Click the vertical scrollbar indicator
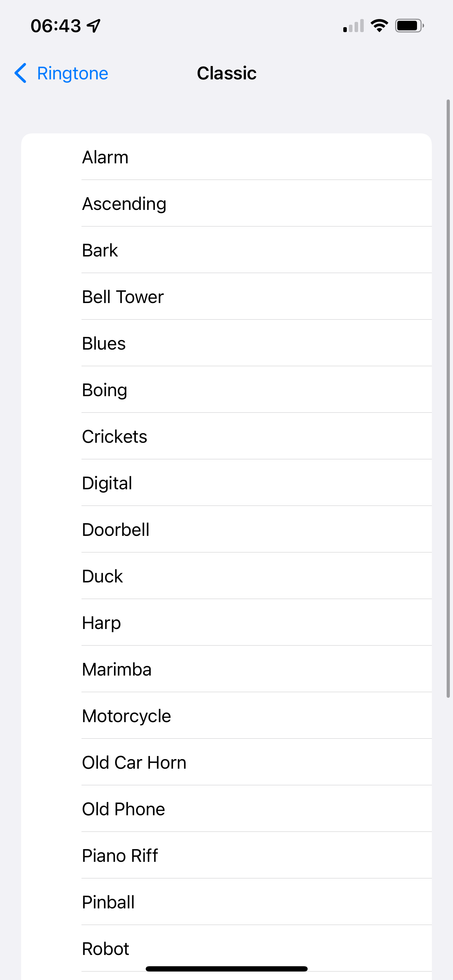This screenshot has height=980, width=453. pyautogui.click(x=448, y=398)
